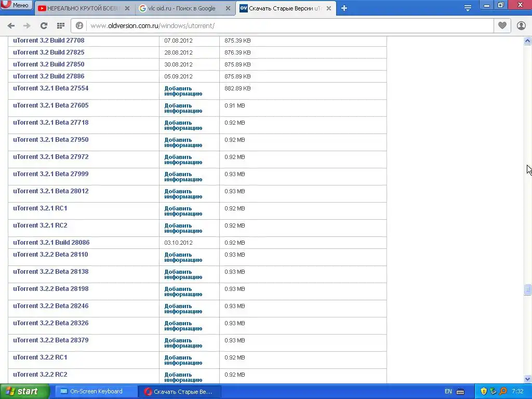Screen dimensions: 532x399
Task: Open the uTorrent 3.2 Build 27708 link
Action: click(48, 41)
